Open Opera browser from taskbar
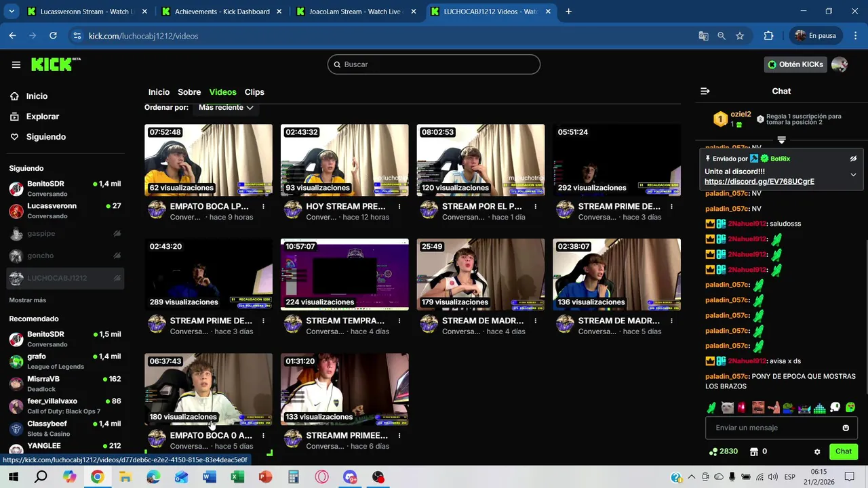Viewport: 868px width, 488px height. (x=321, y=477)
